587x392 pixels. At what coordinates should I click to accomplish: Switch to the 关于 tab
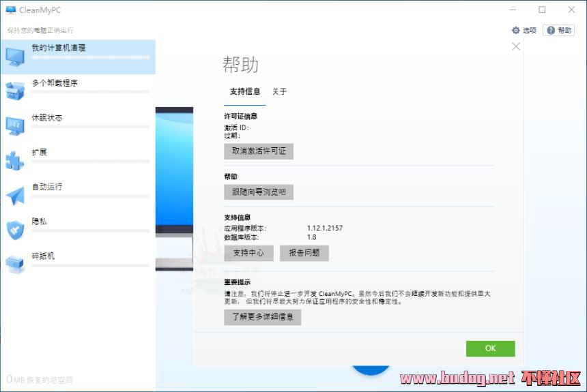coord(279,91)
